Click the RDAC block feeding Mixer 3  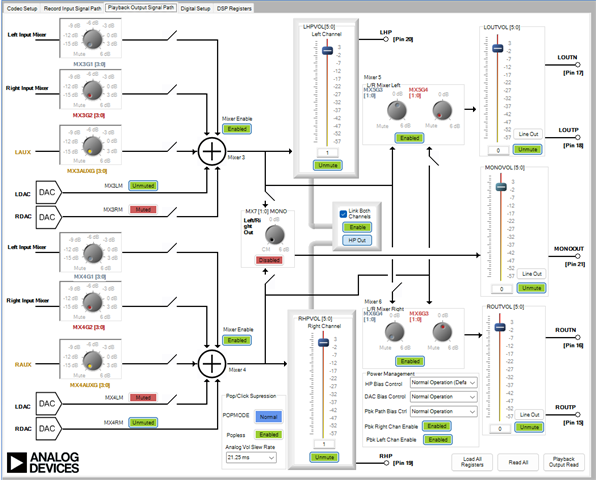coord(48,217)
